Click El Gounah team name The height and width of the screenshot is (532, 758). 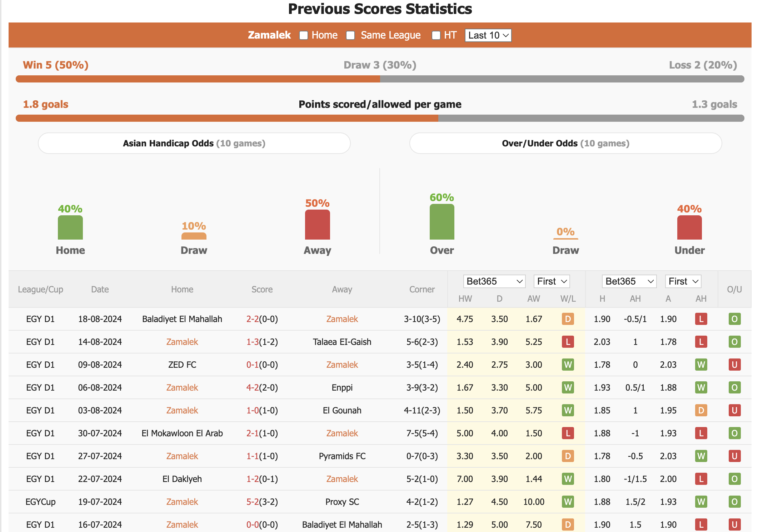[342, 410]
